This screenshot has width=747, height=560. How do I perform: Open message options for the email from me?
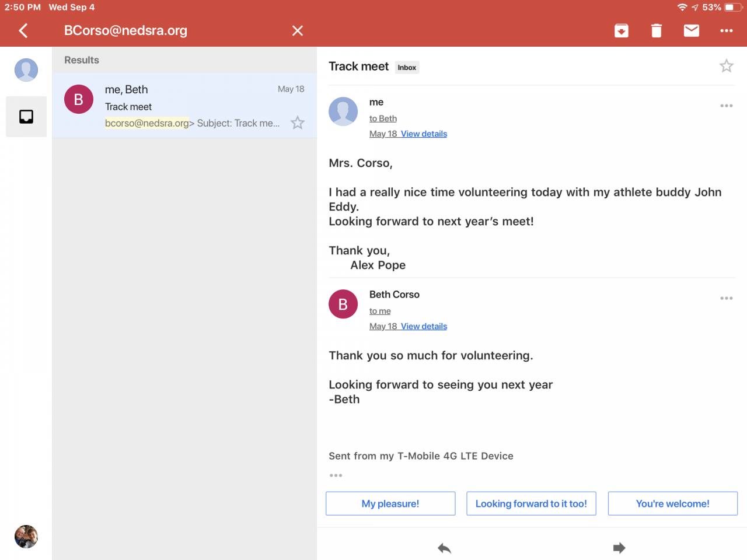[727, 106]
